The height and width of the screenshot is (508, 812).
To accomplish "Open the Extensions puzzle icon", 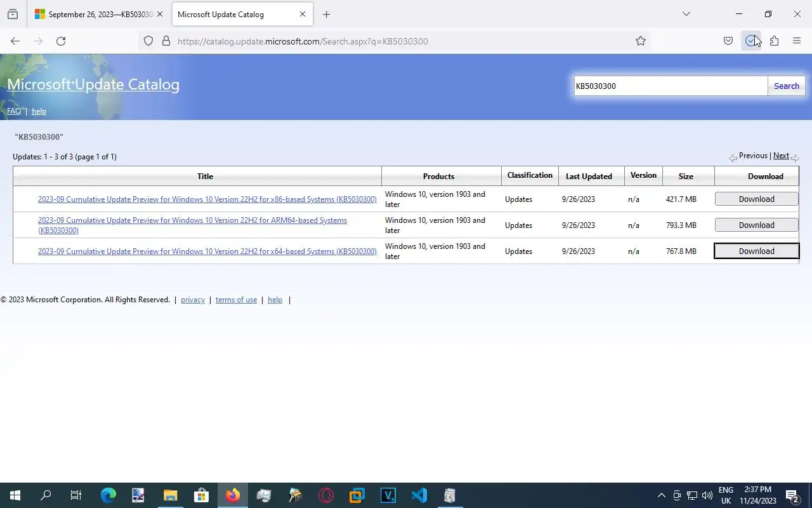I will tap(774, 41).
